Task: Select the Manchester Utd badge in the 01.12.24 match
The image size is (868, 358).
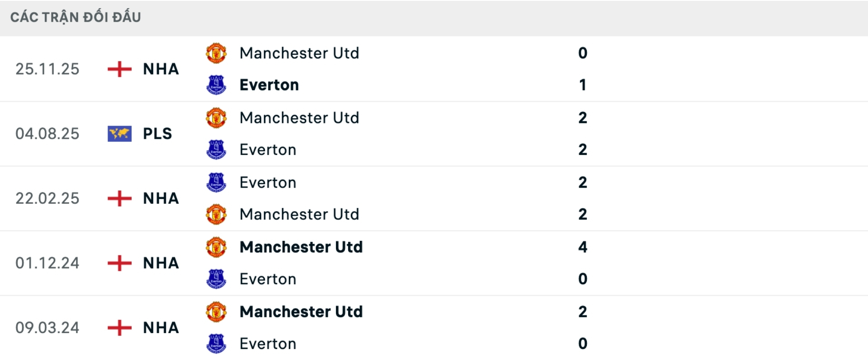Action: [217, 247]
